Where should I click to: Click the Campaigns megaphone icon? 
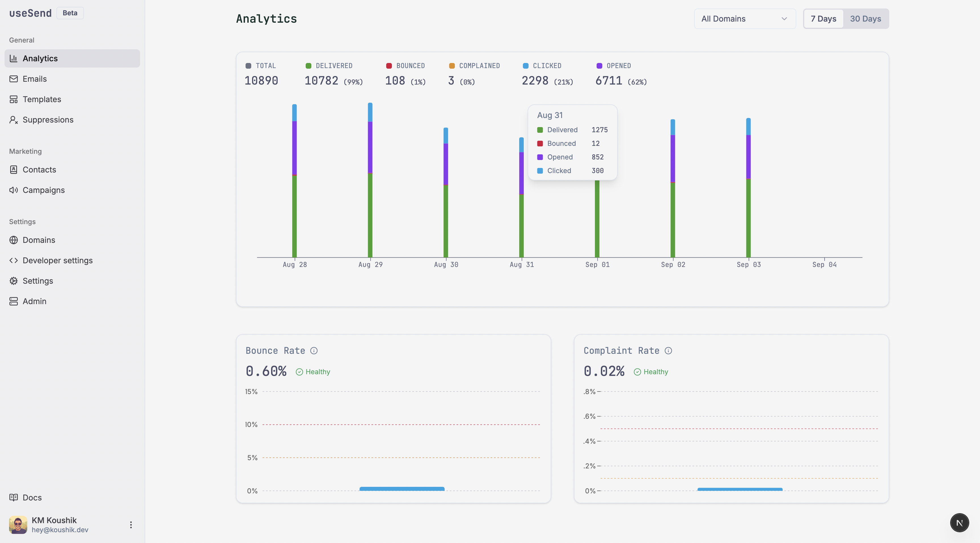point(14,190)
